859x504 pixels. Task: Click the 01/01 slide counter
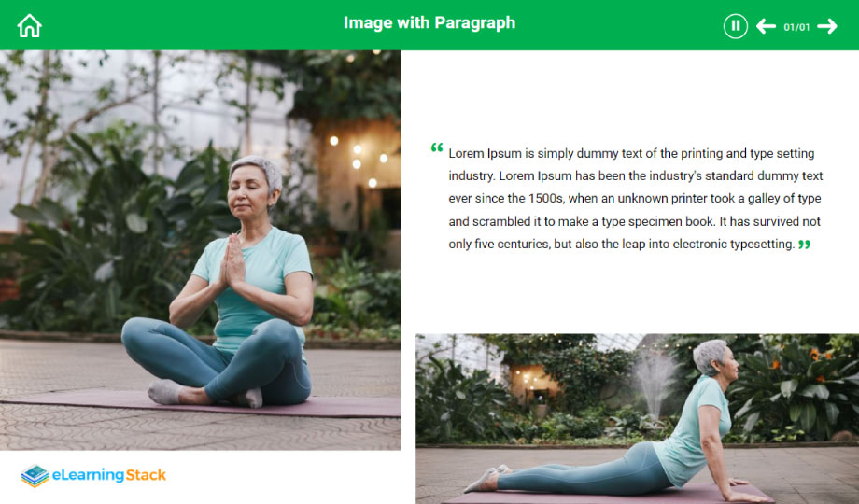(796, 27)
